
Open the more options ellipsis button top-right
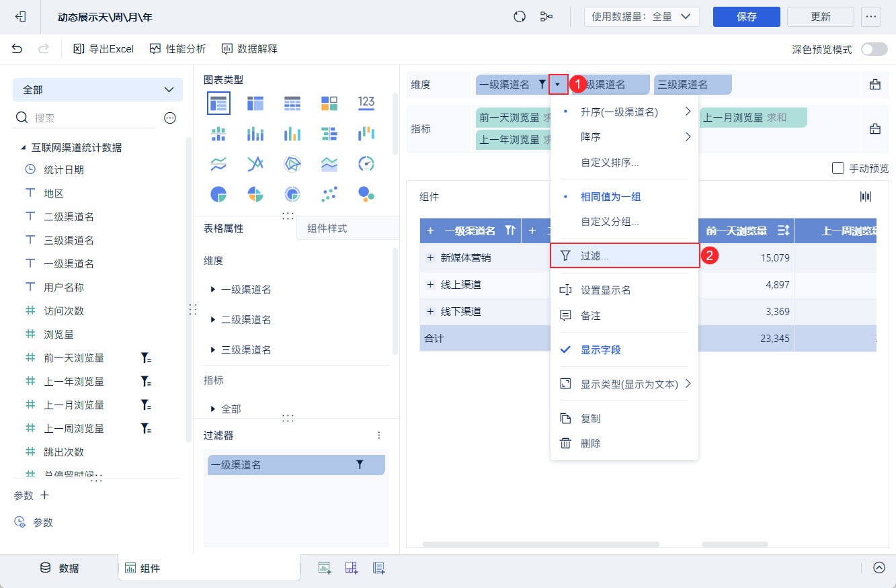coord(871,17)
